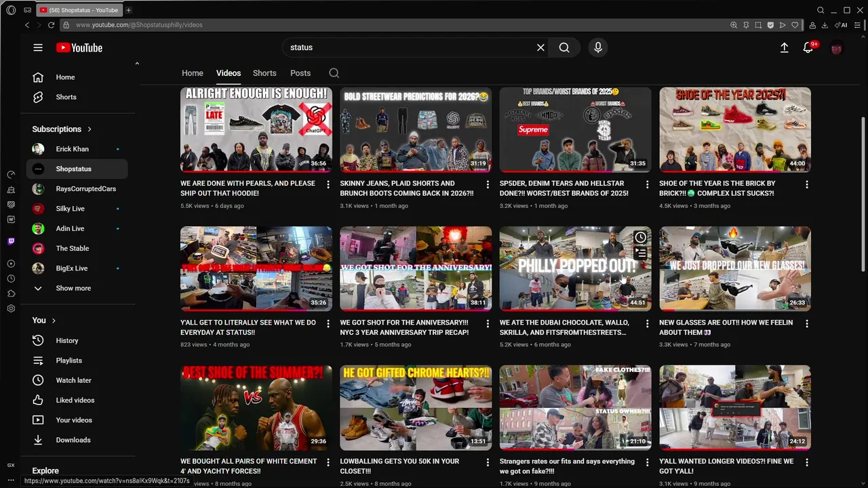Open options for NEW GLASSES ARE OUT video
This screenshot has width=868, height=488.
pos(807,324)
